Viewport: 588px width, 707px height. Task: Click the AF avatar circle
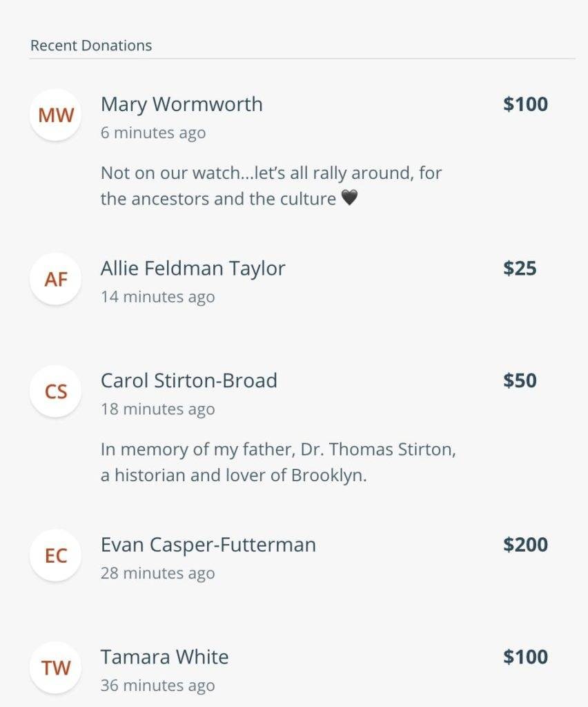[55, 279]
